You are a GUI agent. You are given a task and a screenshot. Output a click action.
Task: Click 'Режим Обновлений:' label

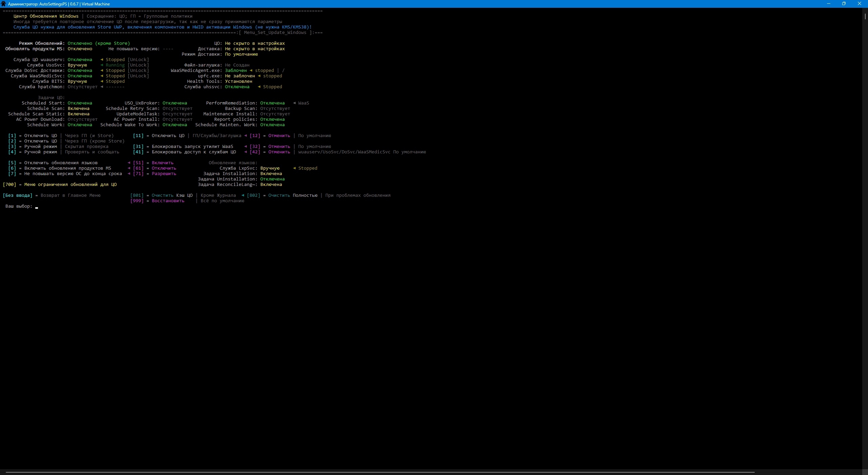click(42, 43)
